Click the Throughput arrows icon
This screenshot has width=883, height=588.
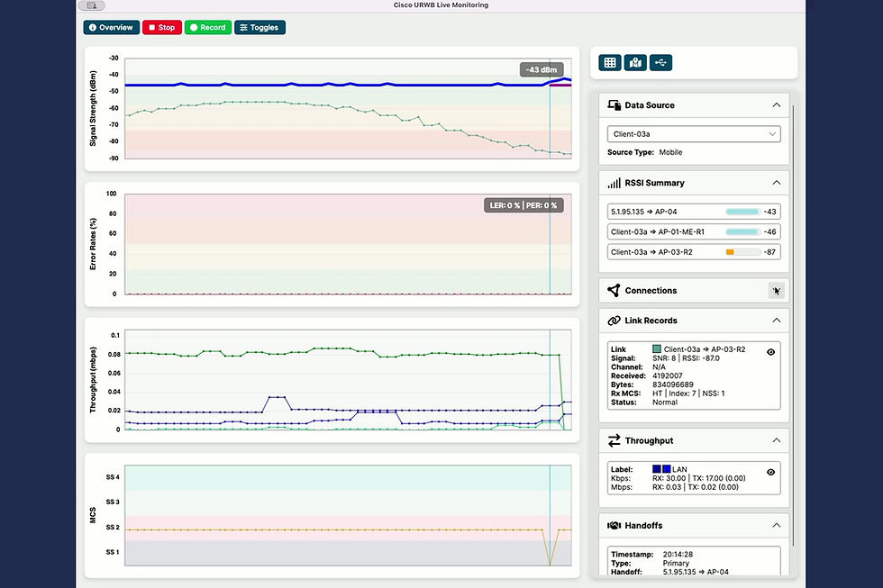click(x=614, y=440)
